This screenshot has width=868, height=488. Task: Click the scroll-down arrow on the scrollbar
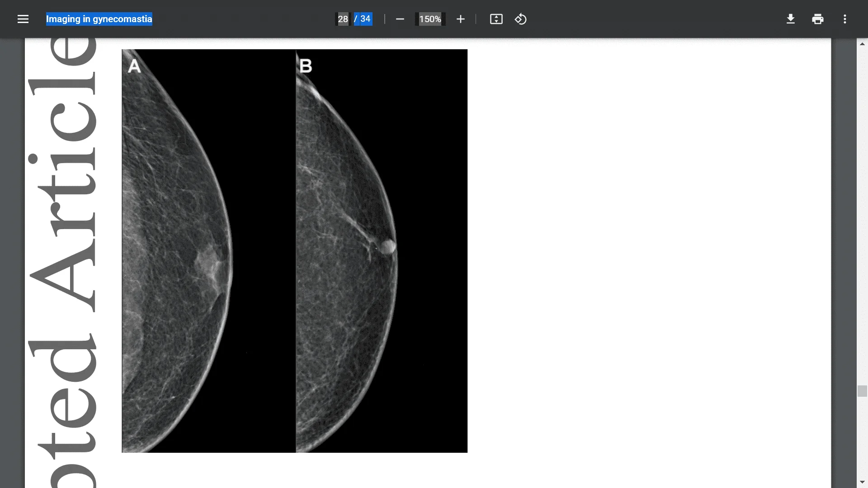coord(863,482)
